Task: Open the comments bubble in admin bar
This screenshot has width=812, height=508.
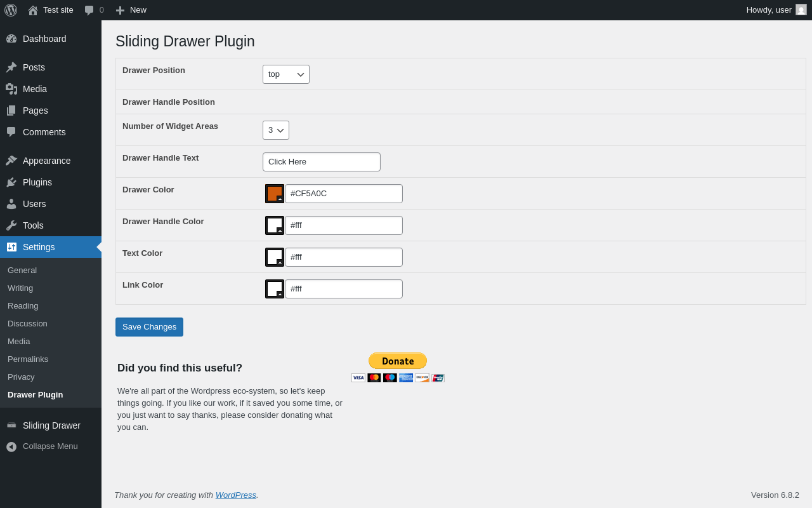Action: (89, 10)
